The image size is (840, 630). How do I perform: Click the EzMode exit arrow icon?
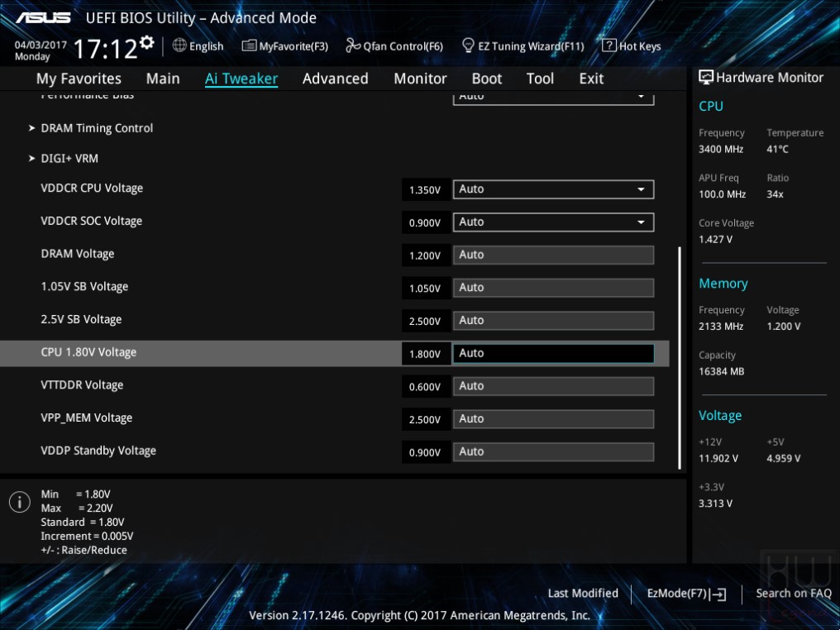pos(718,594)
